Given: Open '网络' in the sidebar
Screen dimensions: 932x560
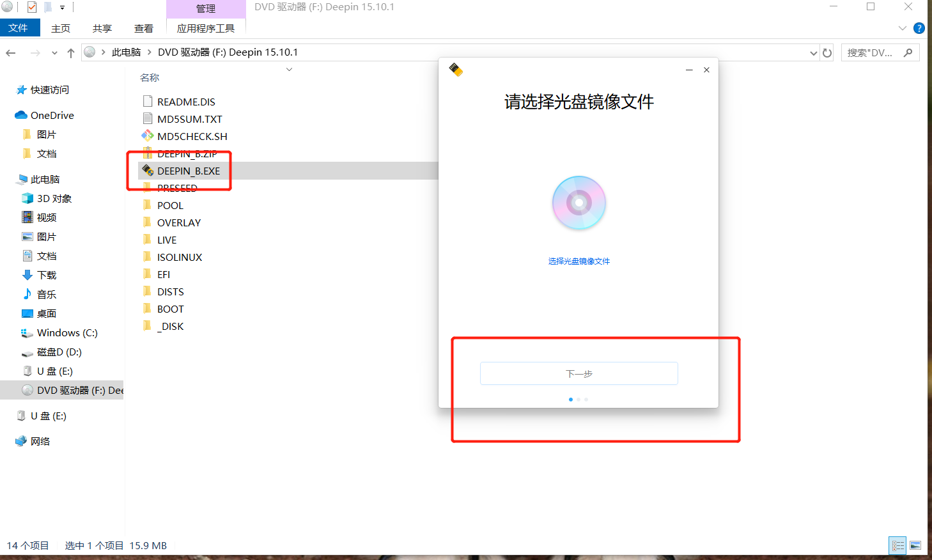Looking at the screenshot, I should click(x=40, y=441).
